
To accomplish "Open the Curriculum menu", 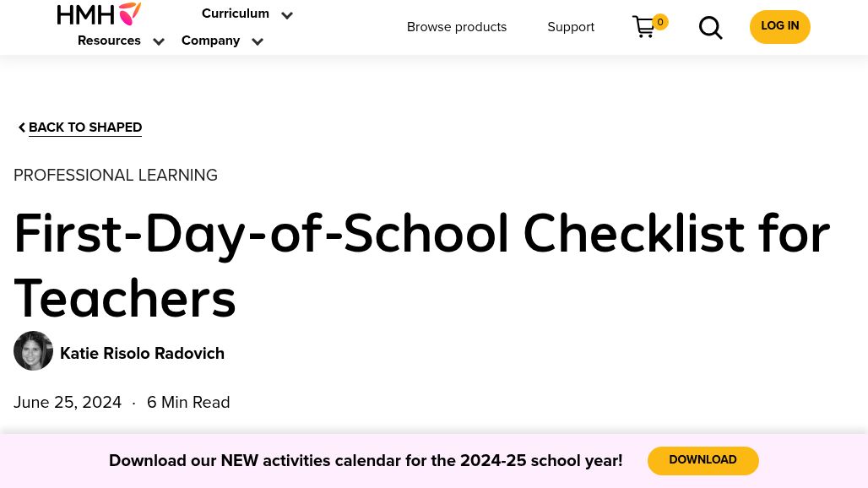I will [x=235, y=14].
